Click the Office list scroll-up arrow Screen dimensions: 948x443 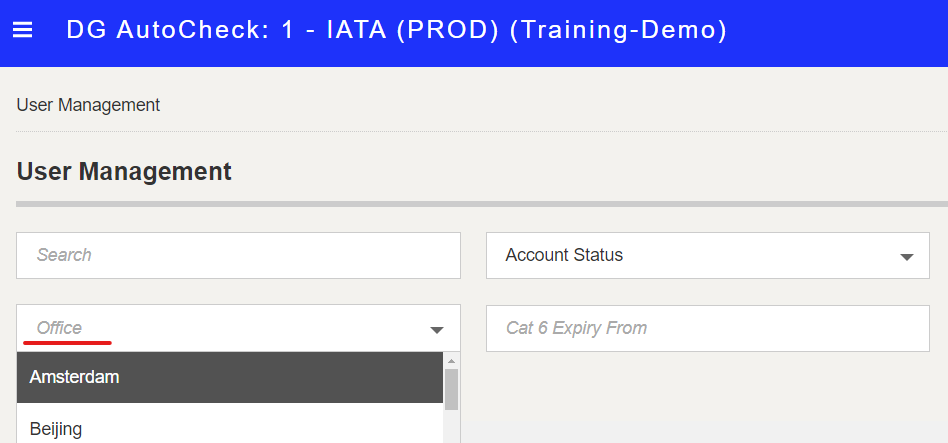(451, 361)
